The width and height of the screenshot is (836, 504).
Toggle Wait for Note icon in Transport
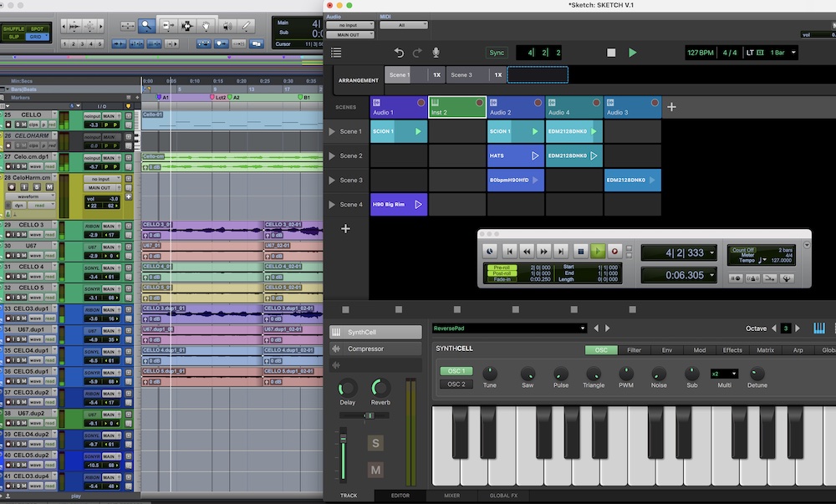tap(736, 278)
